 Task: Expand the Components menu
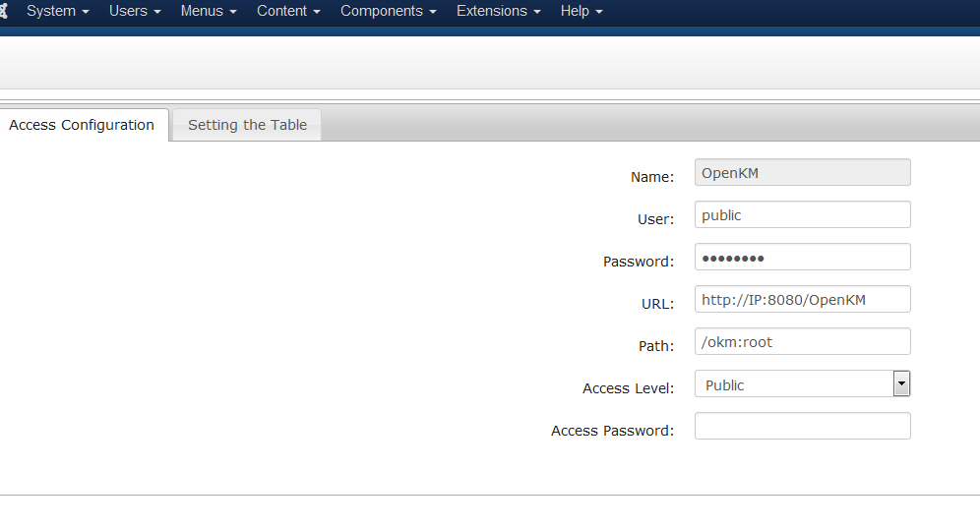click(388, 12)
